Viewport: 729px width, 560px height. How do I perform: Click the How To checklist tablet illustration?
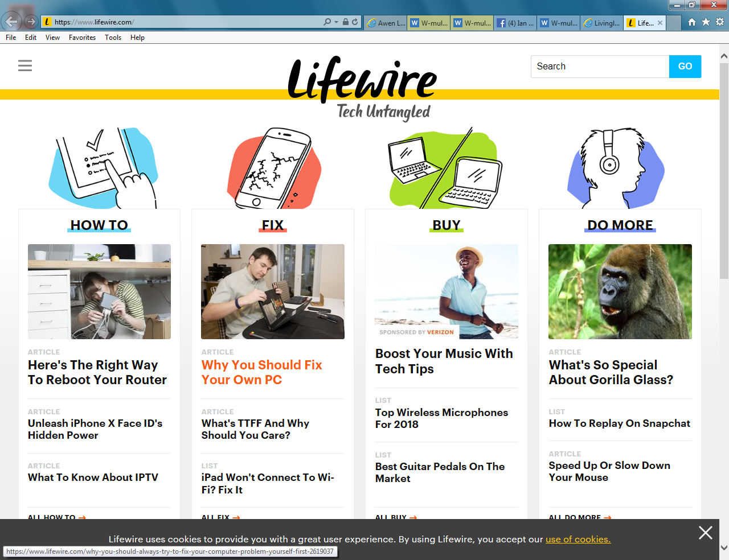pyautogui.click(x=103, y=168)
